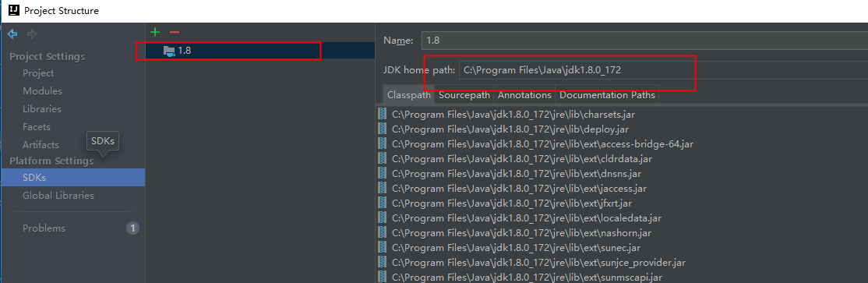Switch to the Sourcepath tab
Viewport: 868px width, 283px height.
[x=464, y=94]
